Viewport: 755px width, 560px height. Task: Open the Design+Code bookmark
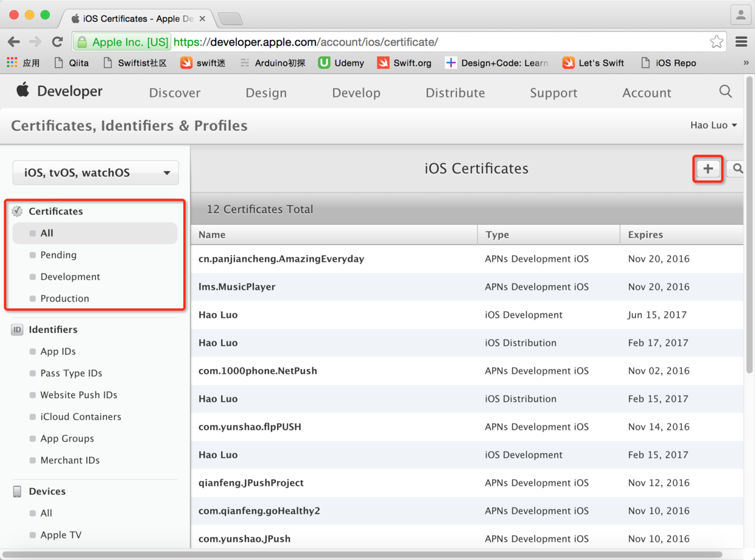[x=497, y=63]
